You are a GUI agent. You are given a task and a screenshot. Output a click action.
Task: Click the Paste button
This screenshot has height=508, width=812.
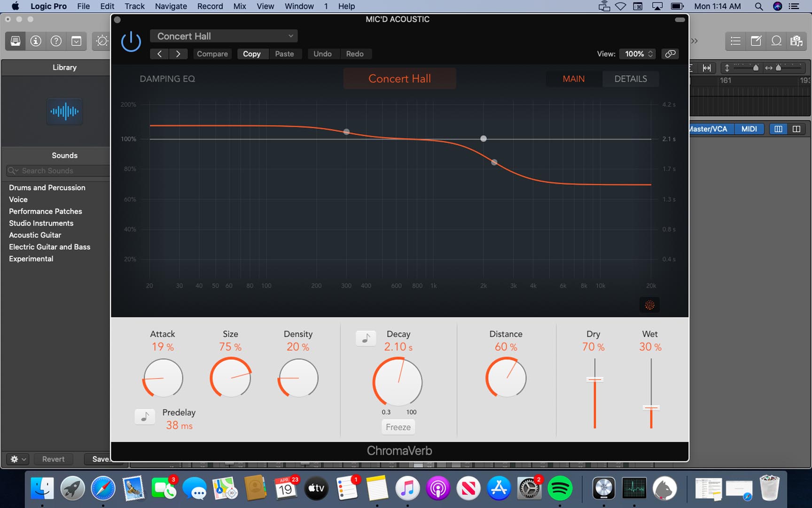284,54
